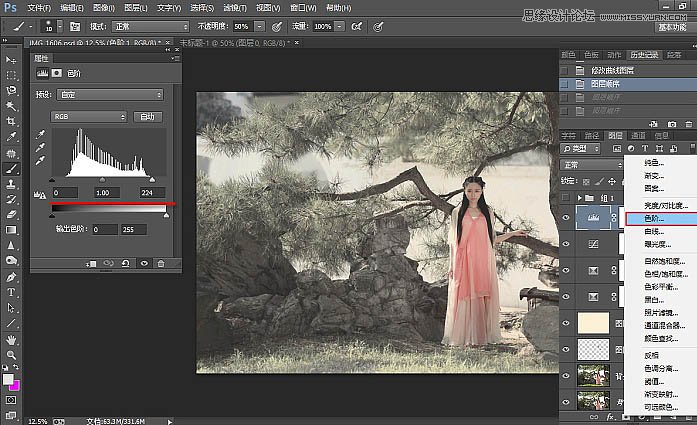Select the Crop tool
The height and width of the screenshot is (425, 697).
(12, 121)
